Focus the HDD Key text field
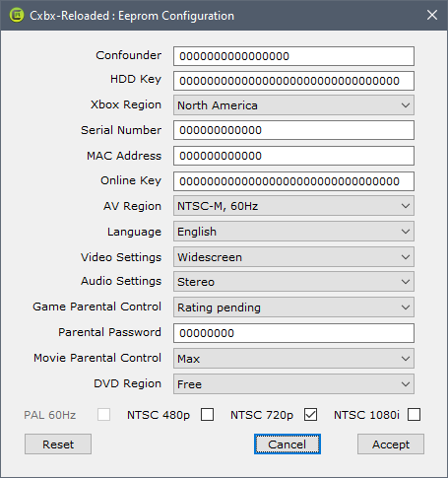Image resolution: width=448 pixels, height=478 pixels. [x=293, y=81]
